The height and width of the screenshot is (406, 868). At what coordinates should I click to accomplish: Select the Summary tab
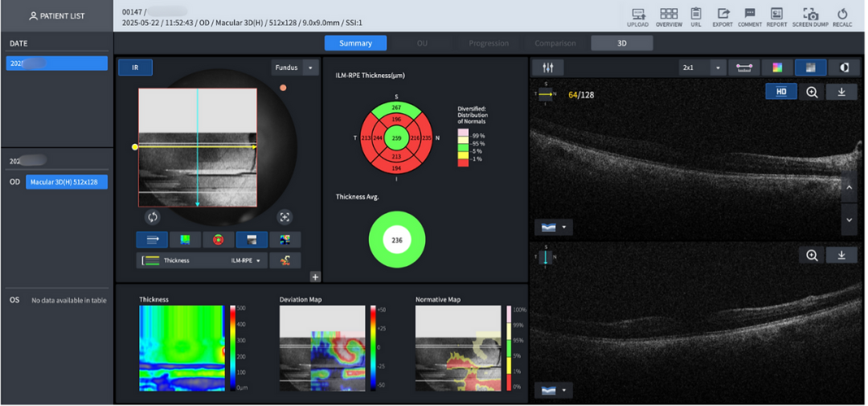[x=355, y=43]
